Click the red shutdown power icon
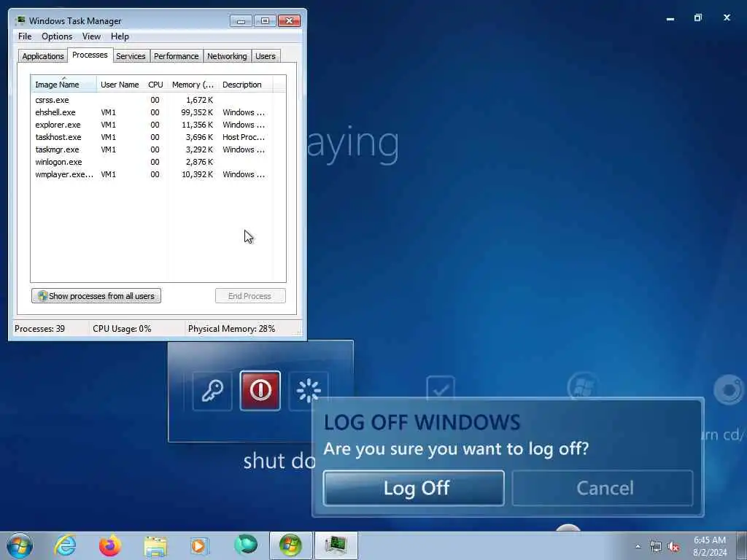Screen dimensions: 747x560 [260, 391]
